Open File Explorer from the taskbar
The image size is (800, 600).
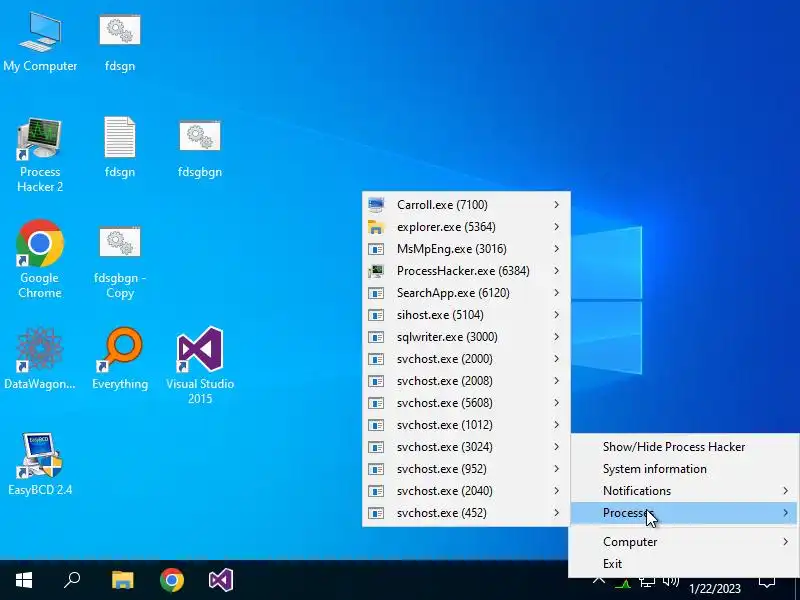(x=122, y=580)
